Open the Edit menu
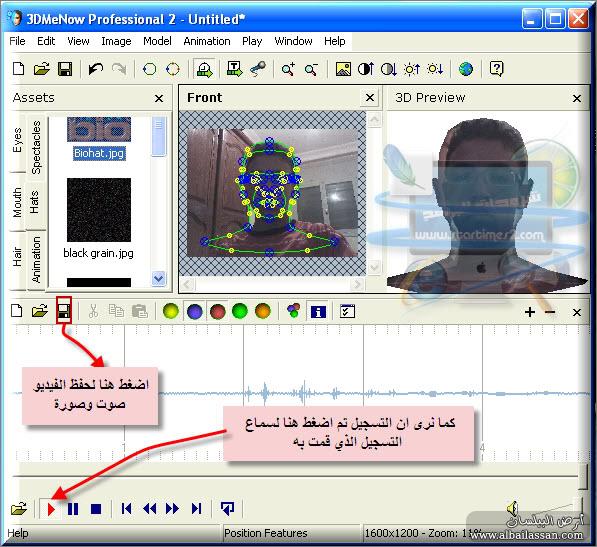The width and height of the screenshot is (597, 547). (46, 41)
